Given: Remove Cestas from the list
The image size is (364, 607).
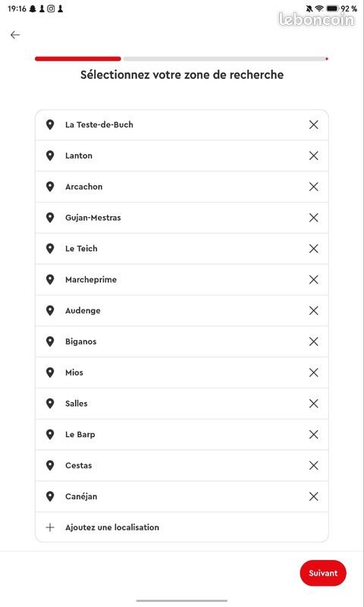Looking at the screenshot, I should [x=313, y=465].
